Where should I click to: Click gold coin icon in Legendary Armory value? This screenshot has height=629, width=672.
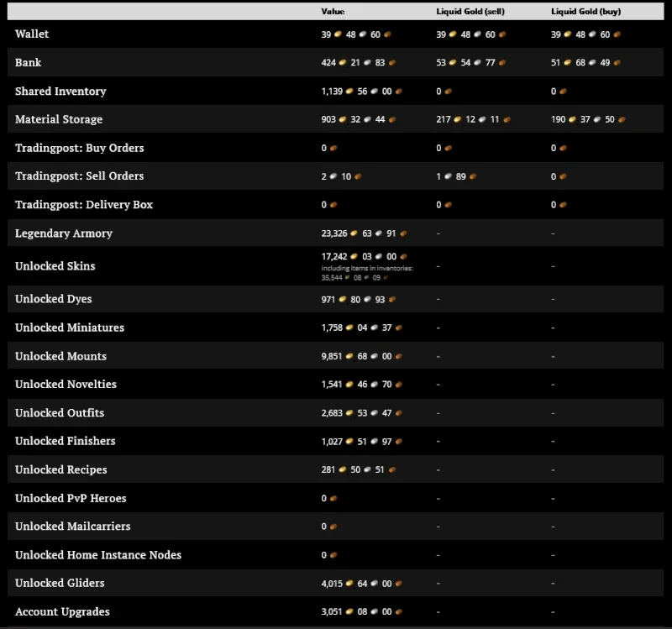click(x=354, y=233)
